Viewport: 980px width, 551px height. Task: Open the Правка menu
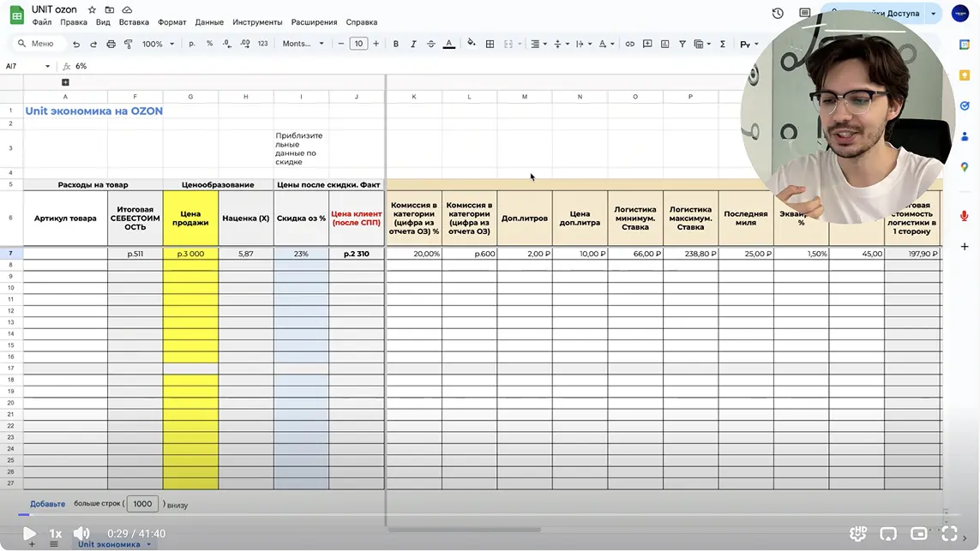[74, 22]
